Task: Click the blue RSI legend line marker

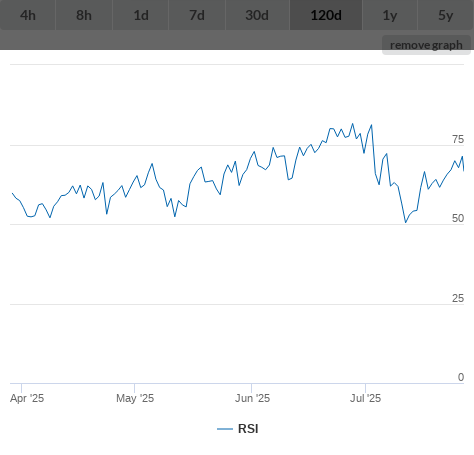Action: [225, 429]
